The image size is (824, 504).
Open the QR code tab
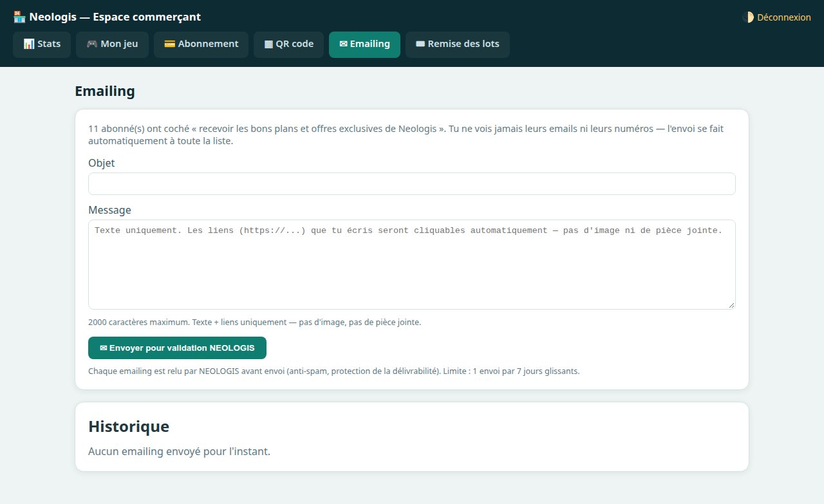point(288,44)
